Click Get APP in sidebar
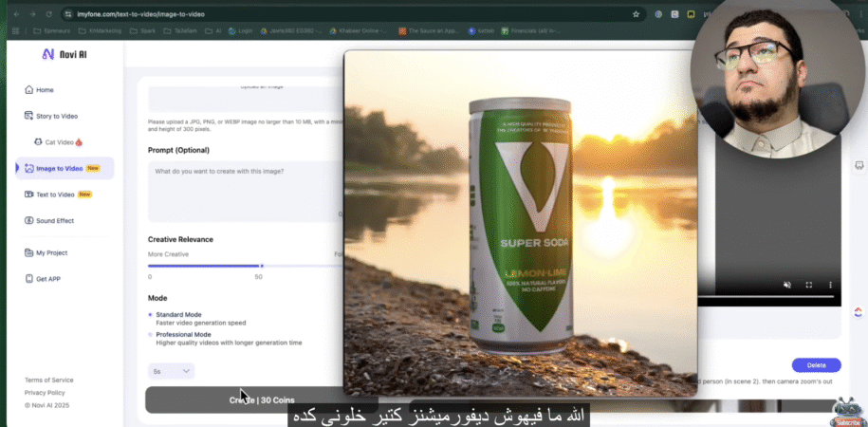The height and width of the screenshot is (427, 868). 43,279
